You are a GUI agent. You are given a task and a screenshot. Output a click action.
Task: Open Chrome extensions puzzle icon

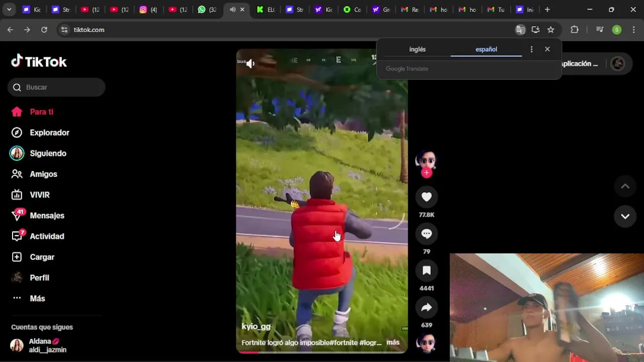pos(575,30)
